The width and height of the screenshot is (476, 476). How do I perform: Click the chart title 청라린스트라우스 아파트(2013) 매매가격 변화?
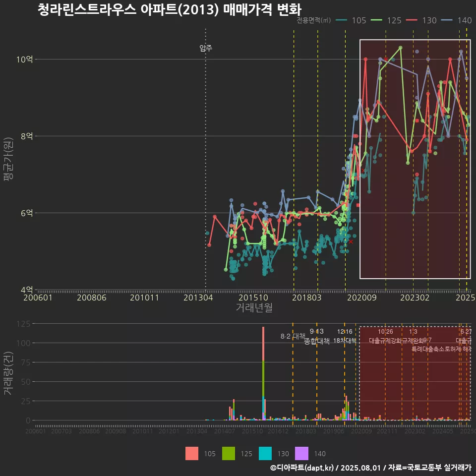[x=170, y=9]
